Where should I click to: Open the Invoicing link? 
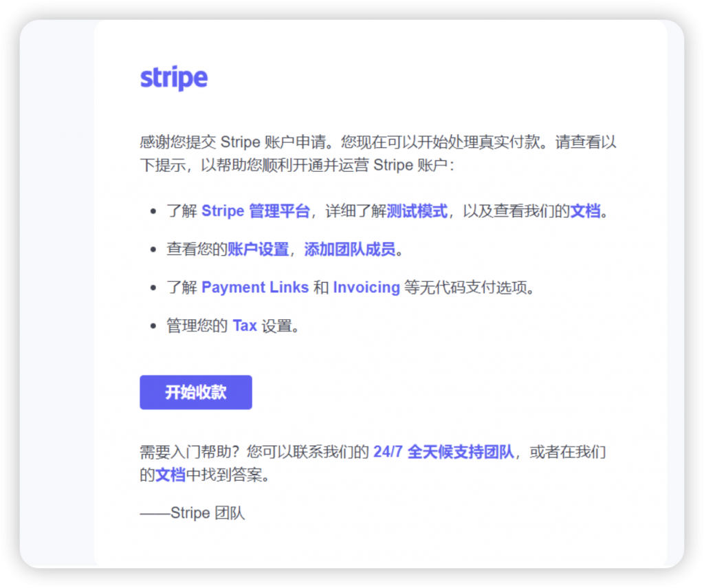(366, 287)
